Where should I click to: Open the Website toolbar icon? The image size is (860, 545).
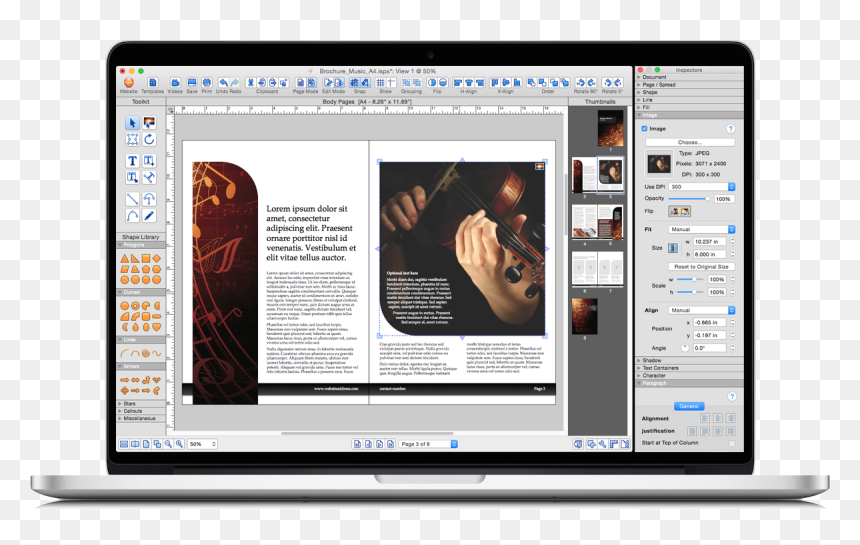click(x=128, y=83)
